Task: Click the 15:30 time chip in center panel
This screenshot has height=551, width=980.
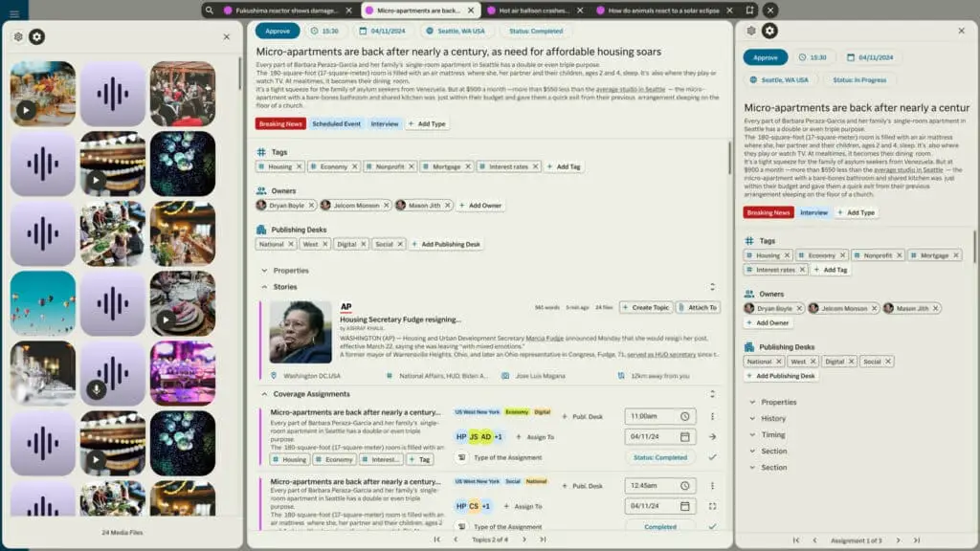Action: tap(325, 31)
